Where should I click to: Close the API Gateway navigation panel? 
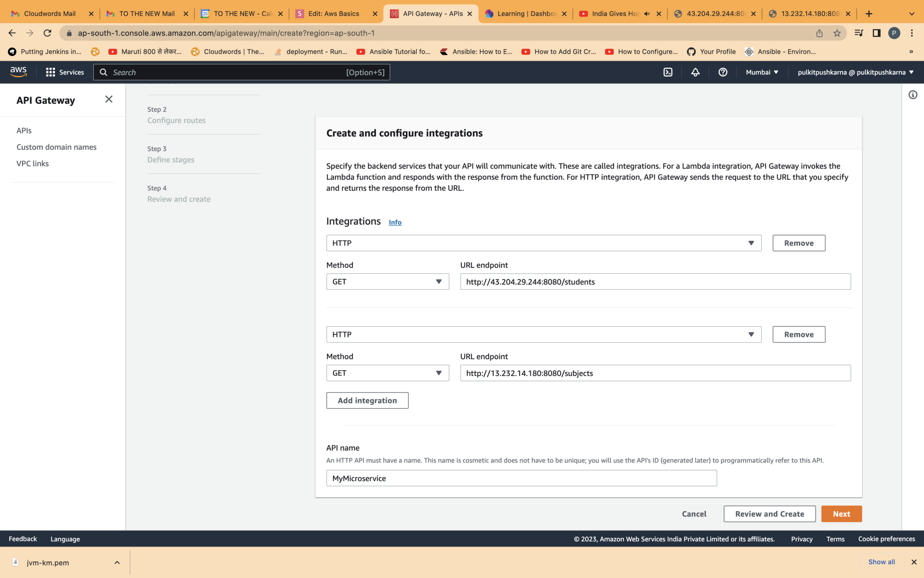(109, 99)
